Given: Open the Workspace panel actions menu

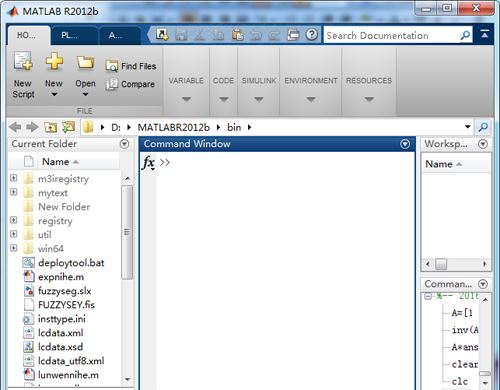Looking at the screenshot, I should (x=483, y=144).
